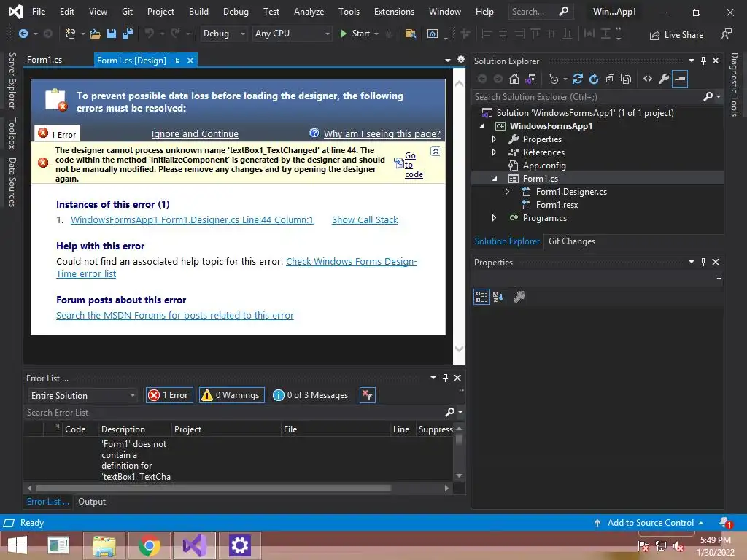This screenshot has height=560, width=747.
Task: Click the View Code icon in Solution Explorer
Action: pyautogui.click(x=648, y=79)
